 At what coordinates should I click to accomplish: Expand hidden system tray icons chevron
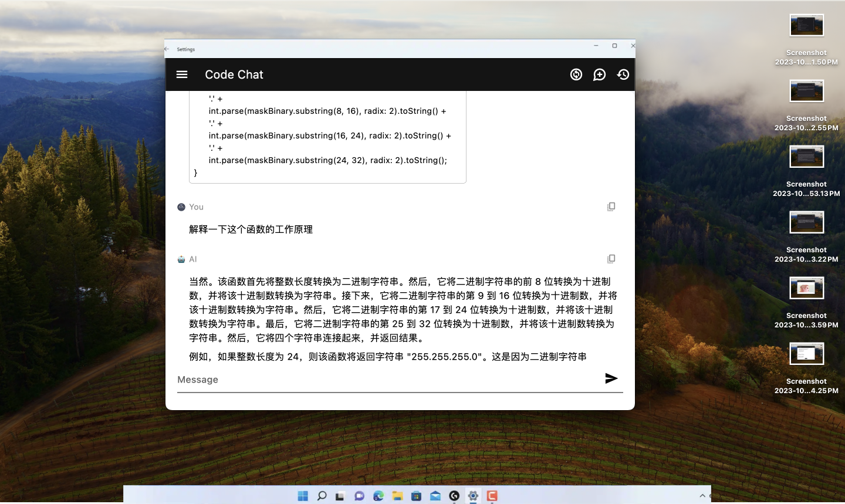pos(702,496)
